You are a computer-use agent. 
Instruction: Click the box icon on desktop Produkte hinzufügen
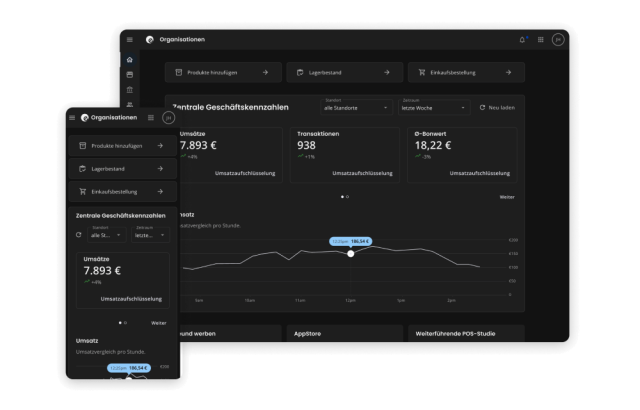click(x=178, y=73)
